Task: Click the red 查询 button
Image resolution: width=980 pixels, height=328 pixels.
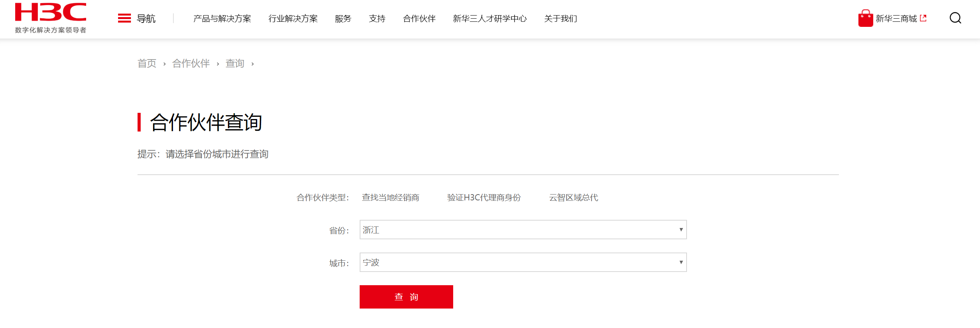Action: point(406,297)
